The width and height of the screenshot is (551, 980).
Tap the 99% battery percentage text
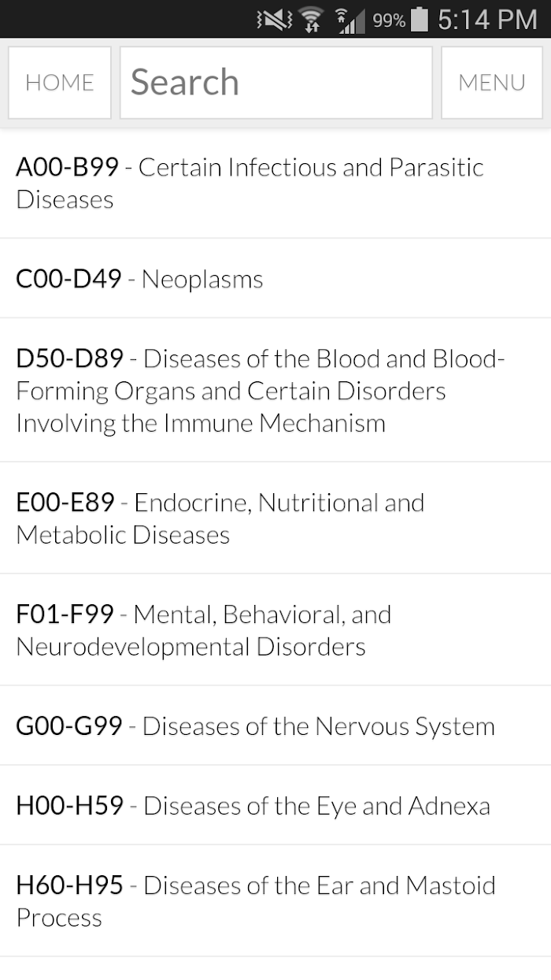tap(389, 20)
